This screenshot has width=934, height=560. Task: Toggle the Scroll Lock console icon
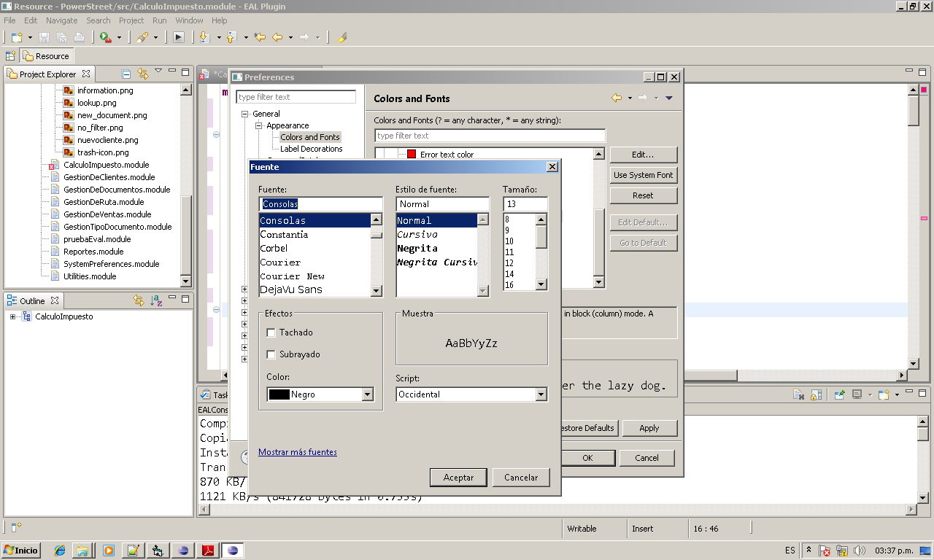(x=816, y=394)
